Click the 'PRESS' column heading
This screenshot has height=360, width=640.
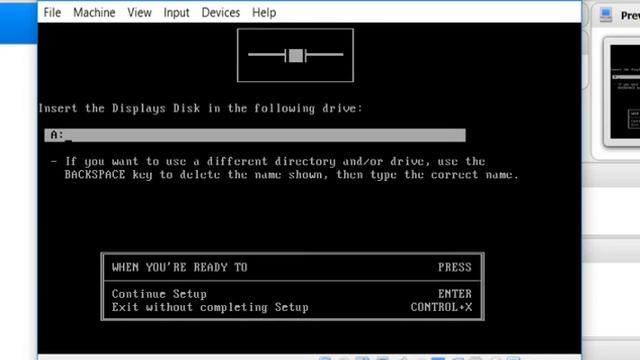455,267
